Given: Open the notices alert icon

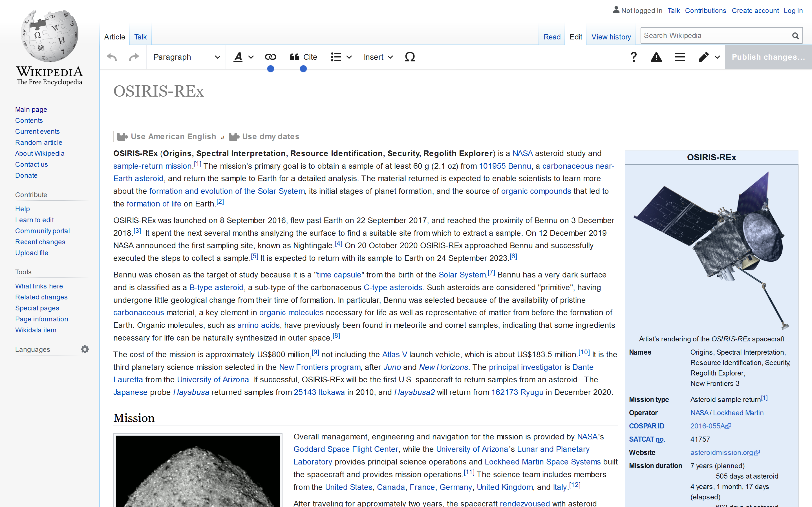Looking at the screenshot, I should 656,57.
